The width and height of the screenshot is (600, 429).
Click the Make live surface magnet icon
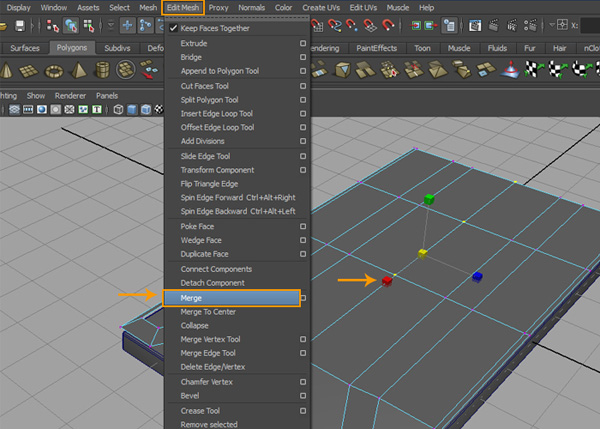click(x=388, y=26)
